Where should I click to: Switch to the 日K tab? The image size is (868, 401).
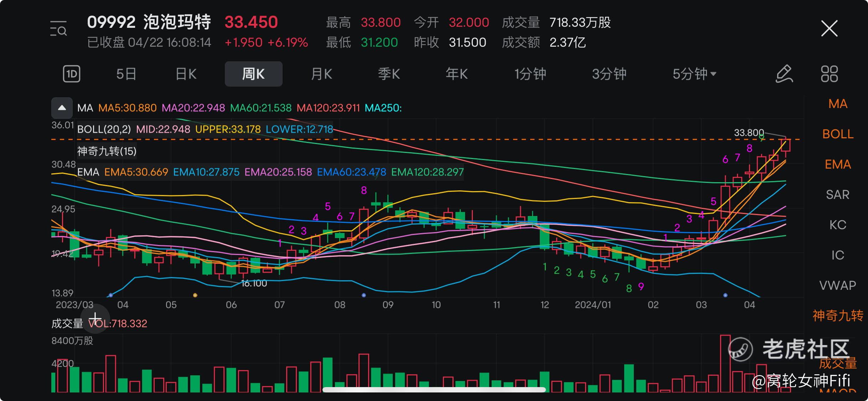(x=186, y=74)
